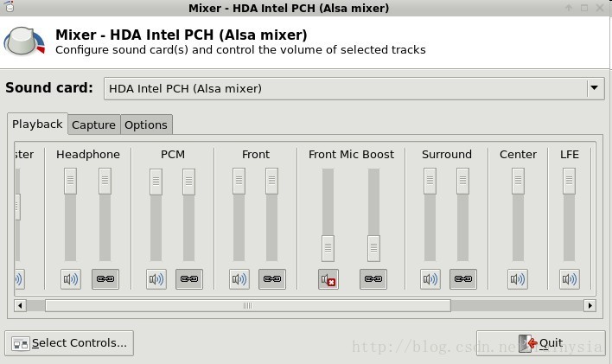This screenshot has width=612, height=364.
Task: Open the Select Controls dialog
Action: pos(69,343)
